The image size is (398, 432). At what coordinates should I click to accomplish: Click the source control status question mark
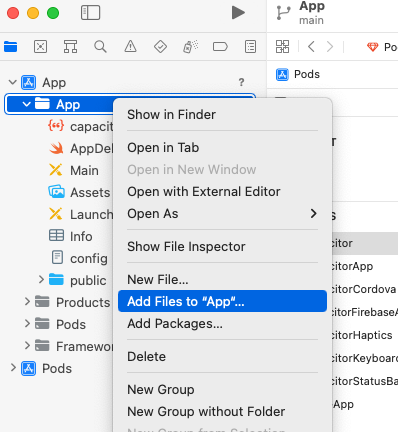tap(241, 82)
